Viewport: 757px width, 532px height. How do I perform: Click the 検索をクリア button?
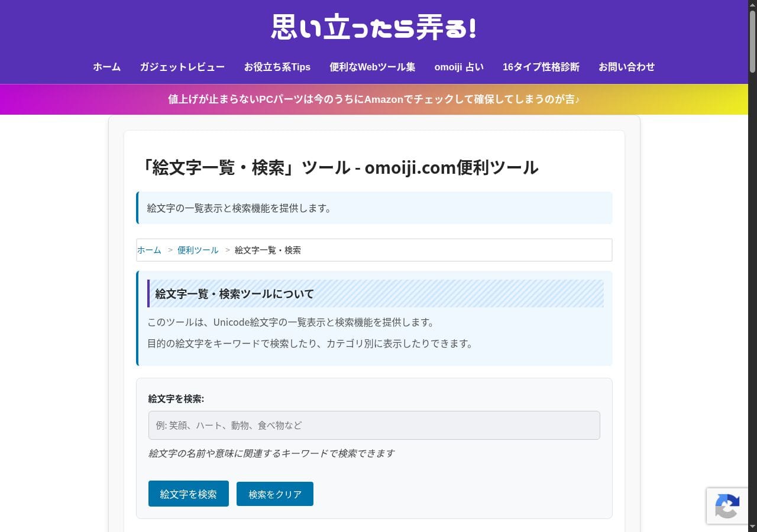tap(275, 494)
